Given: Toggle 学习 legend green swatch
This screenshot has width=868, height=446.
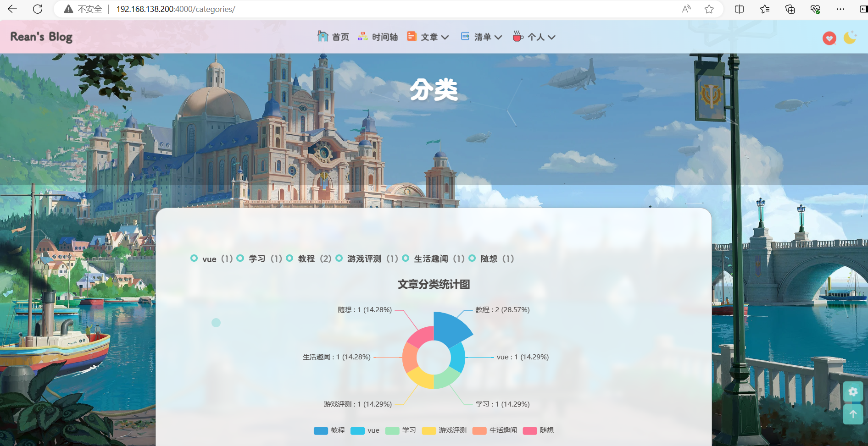Looking at the screenshot, I should 392,431.
